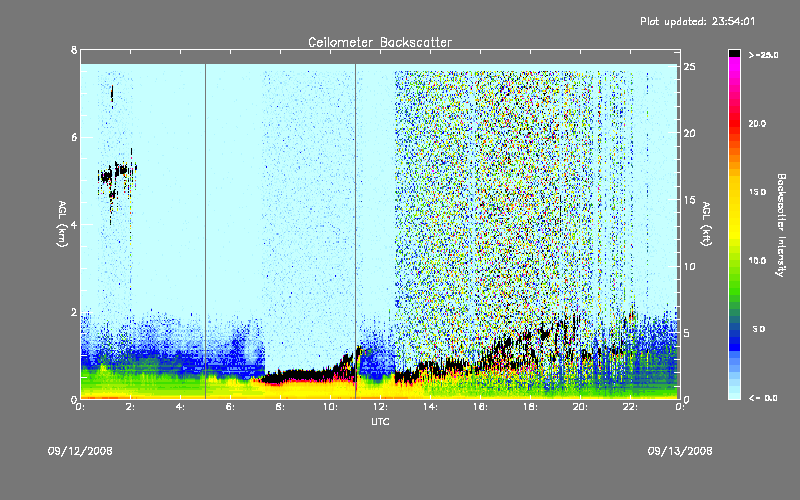Click the 10 kft label on right axis
The image size is (800, 500).
click(689, 266)
